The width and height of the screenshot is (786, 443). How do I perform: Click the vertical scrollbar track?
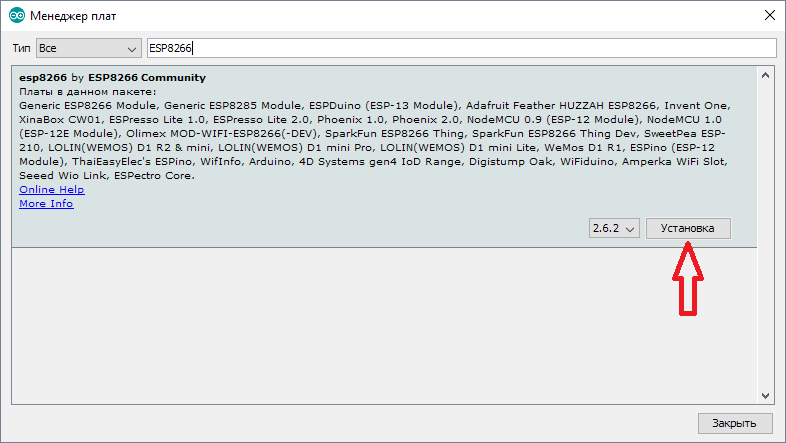765,236
